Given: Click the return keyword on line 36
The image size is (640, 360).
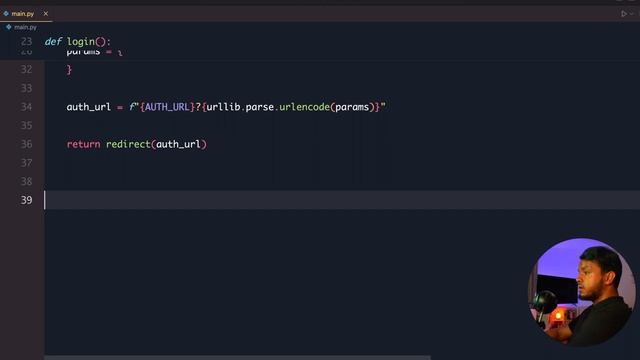Looking at the screenshot, I should [83, 144].
